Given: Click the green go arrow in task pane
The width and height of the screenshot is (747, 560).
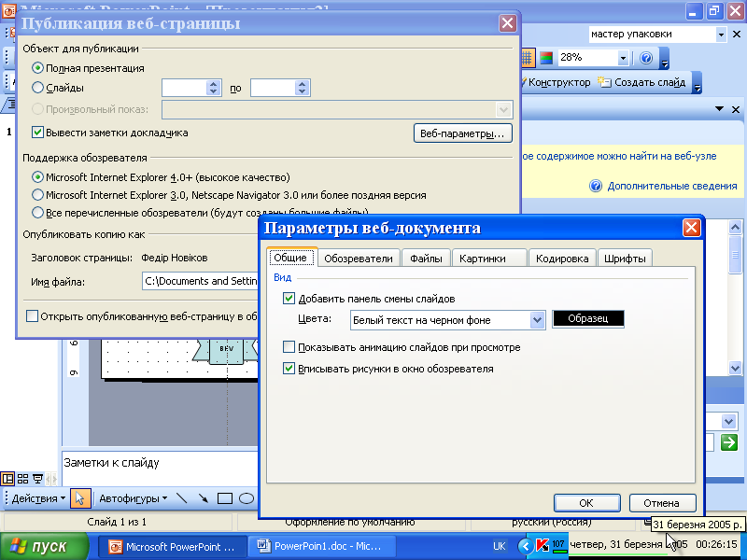Looking at the screenshot, I should tap(729, 442).
